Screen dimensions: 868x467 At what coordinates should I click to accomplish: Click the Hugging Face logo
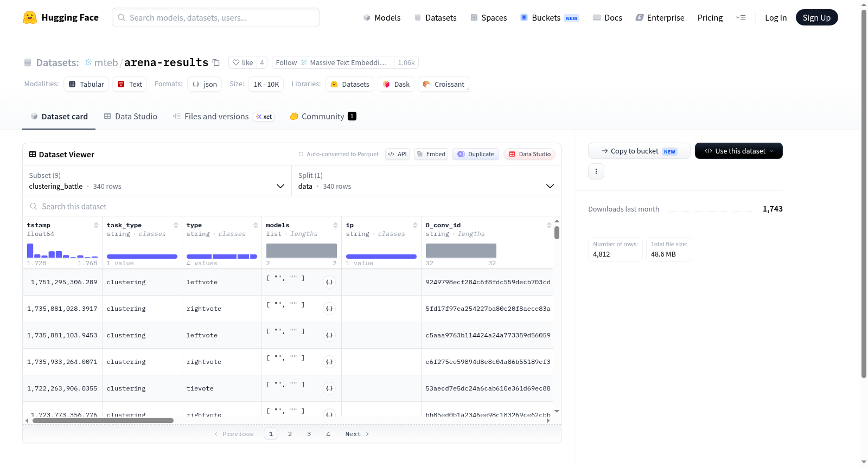(60, 17)
